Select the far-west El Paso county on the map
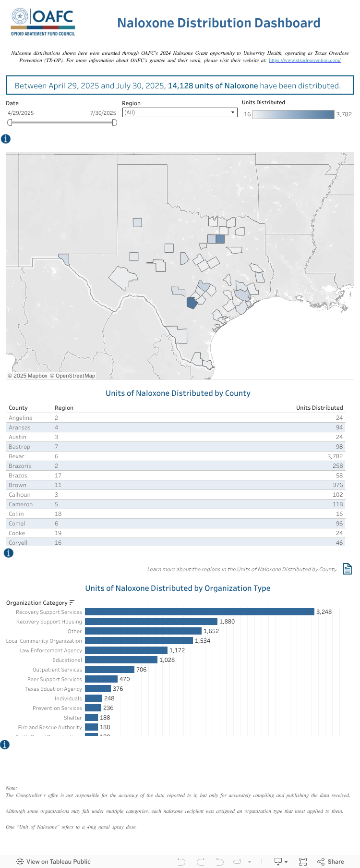 pos(64,259)
